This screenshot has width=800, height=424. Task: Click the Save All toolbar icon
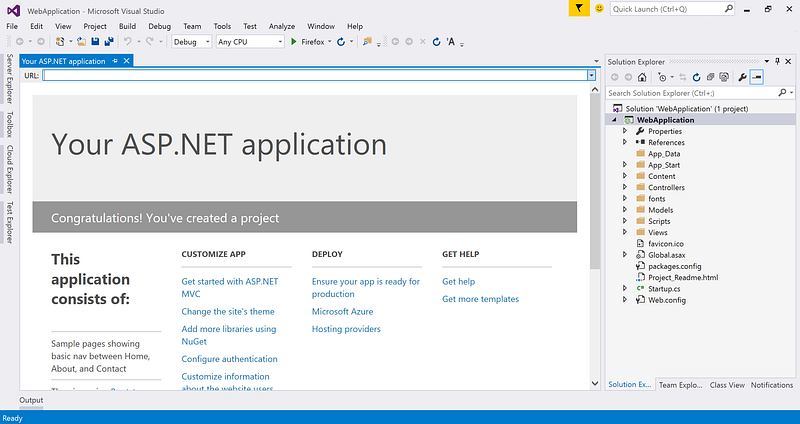(109, 42)
